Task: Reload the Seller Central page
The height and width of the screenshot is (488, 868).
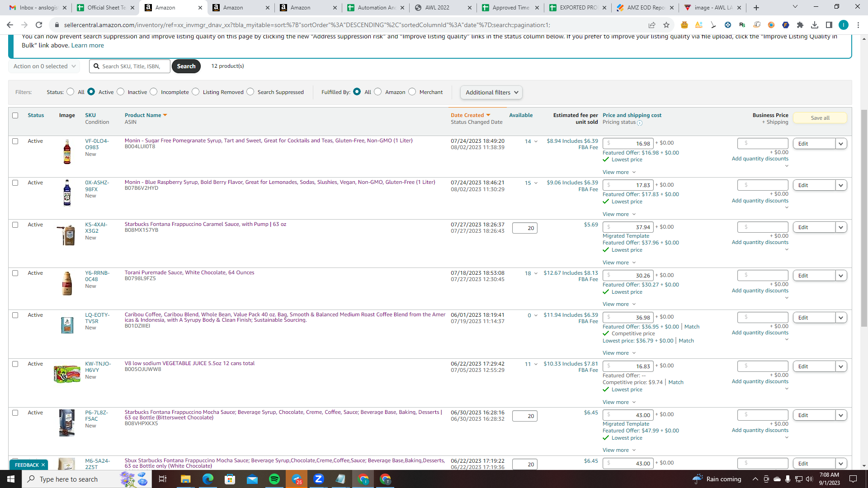Action: point(39,25)
